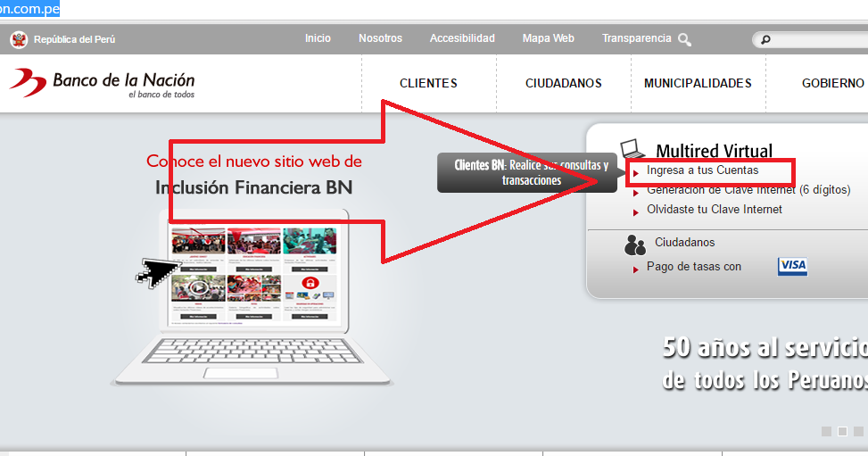Open Pago de tasas con link
Viewport: 868px width, 456px height.
coord(694,267)
